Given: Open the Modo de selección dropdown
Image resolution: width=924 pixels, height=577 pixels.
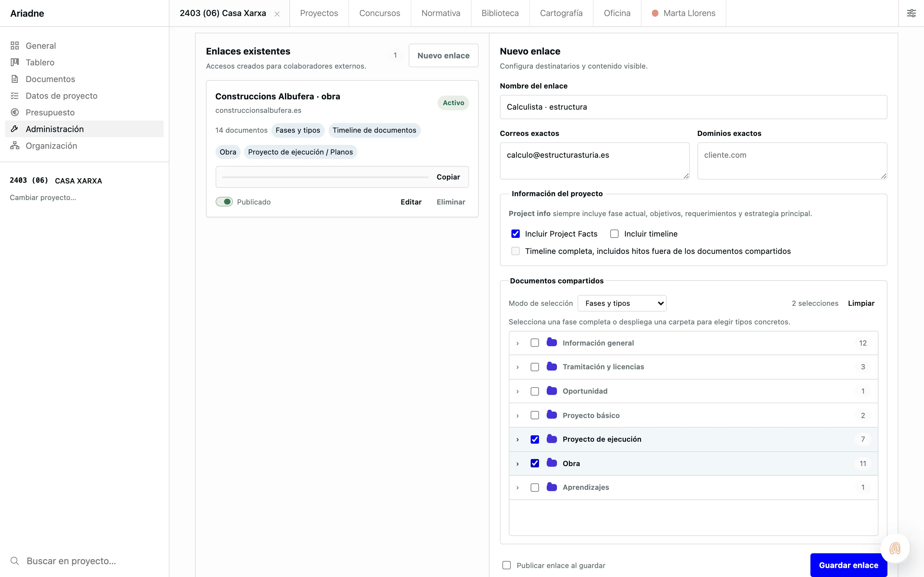Looking at the screenshot, I should pos(622,303).
